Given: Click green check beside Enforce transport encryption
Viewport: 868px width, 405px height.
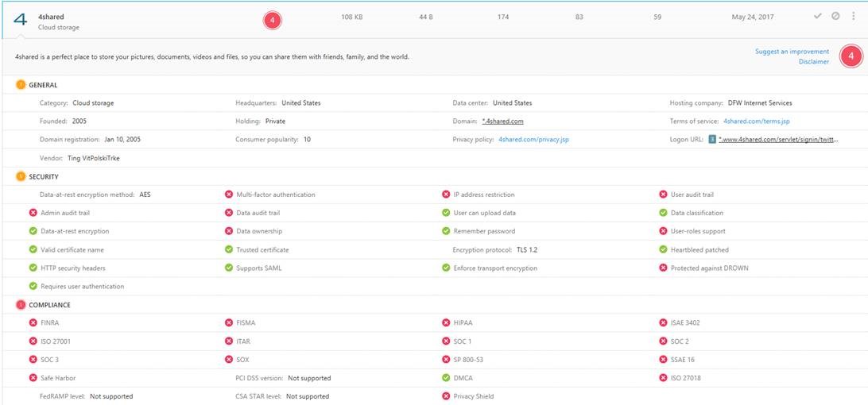Looking at the screenshot, I should point(446,268).
